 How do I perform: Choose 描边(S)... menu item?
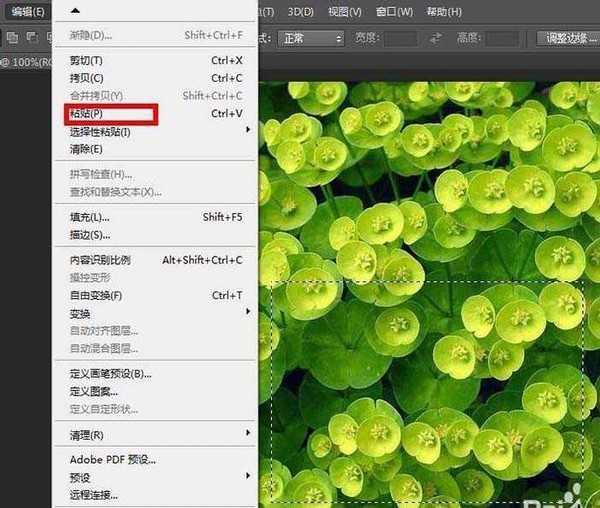90,235
